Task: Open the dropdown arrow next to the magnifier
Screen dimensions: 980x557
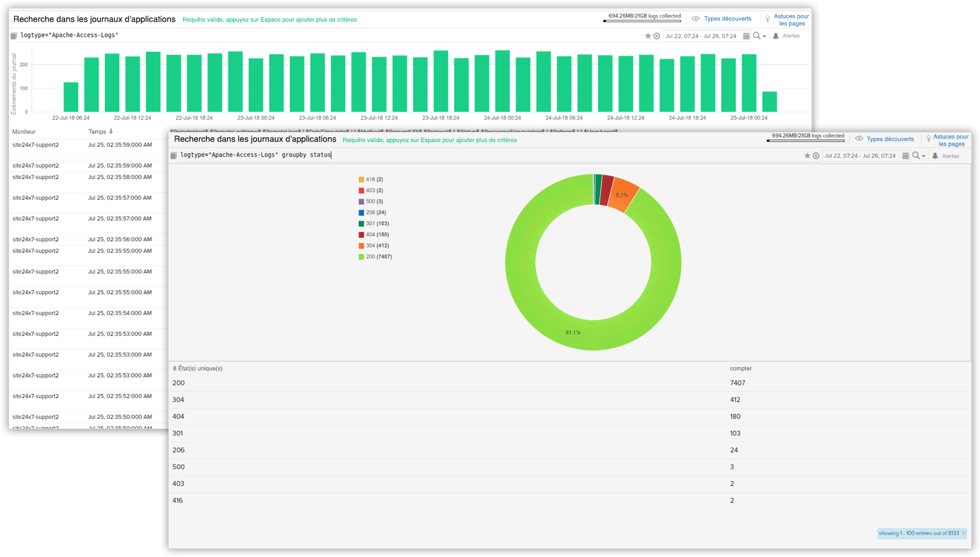Action: pyautogui.click(x=923, y=155)
